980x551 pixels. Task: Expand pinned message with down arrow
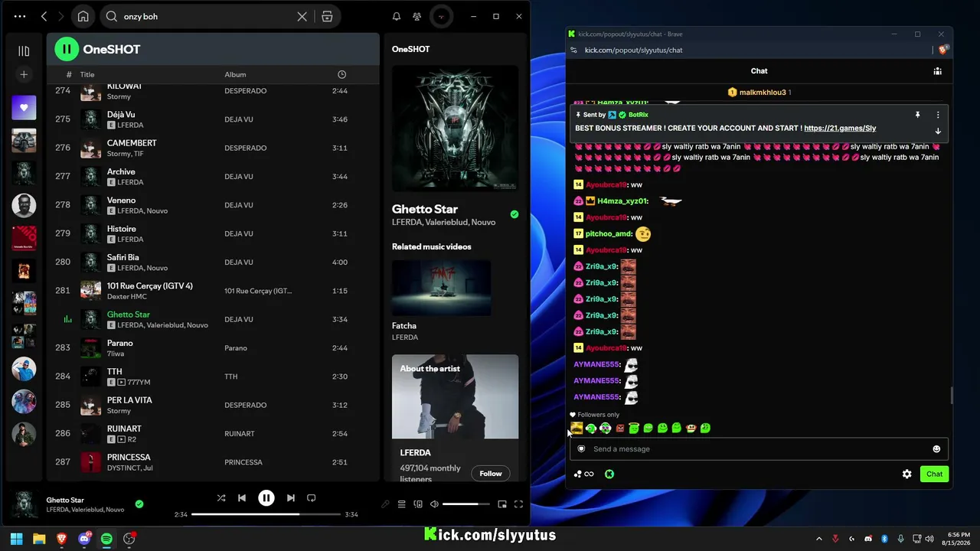tap(938, 131)
